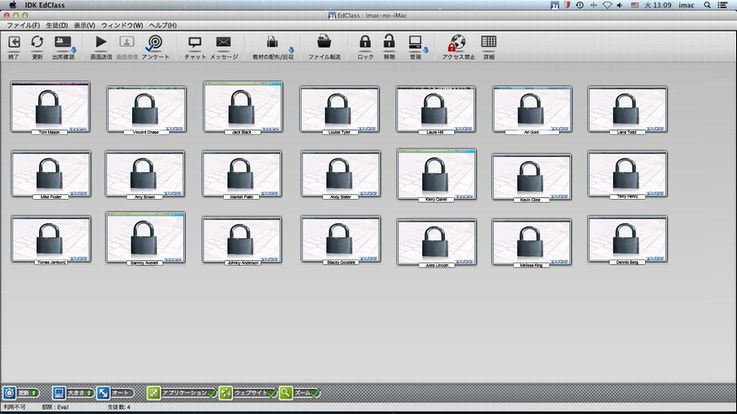Click the メッセージ envelope icon
Viewport: 737px width, 414px height.
click(224, 44)
